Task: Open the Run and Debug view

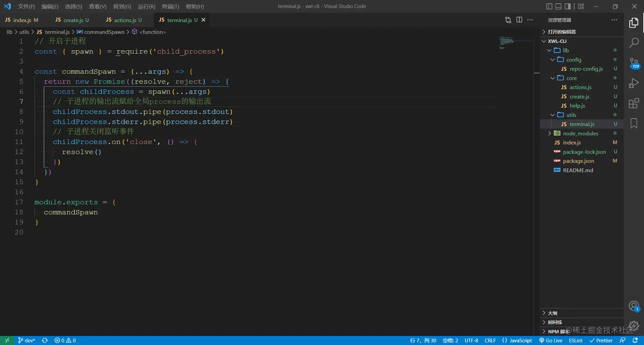Action: 634,83
